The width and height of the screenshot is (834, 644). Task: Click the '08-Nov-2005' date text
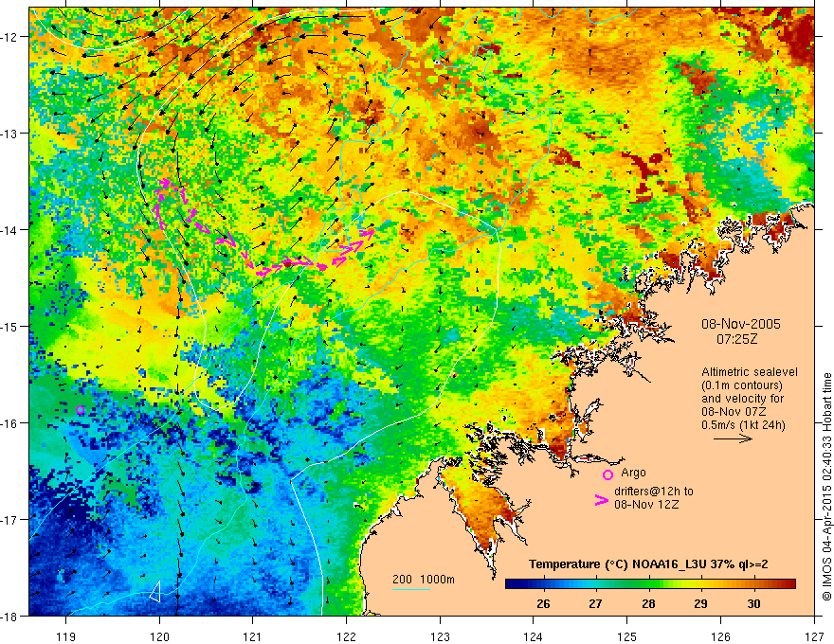741,324
